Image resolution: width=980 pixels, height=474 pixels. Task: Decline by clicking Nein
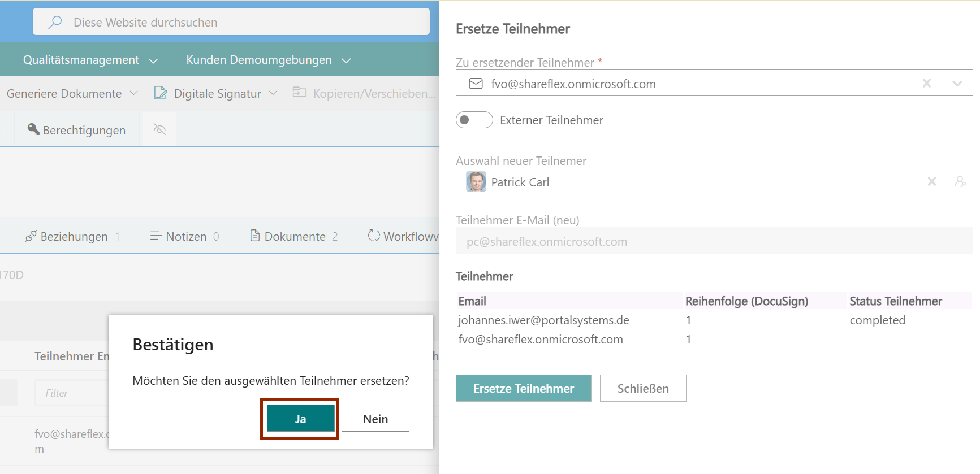tap(375, 419)
